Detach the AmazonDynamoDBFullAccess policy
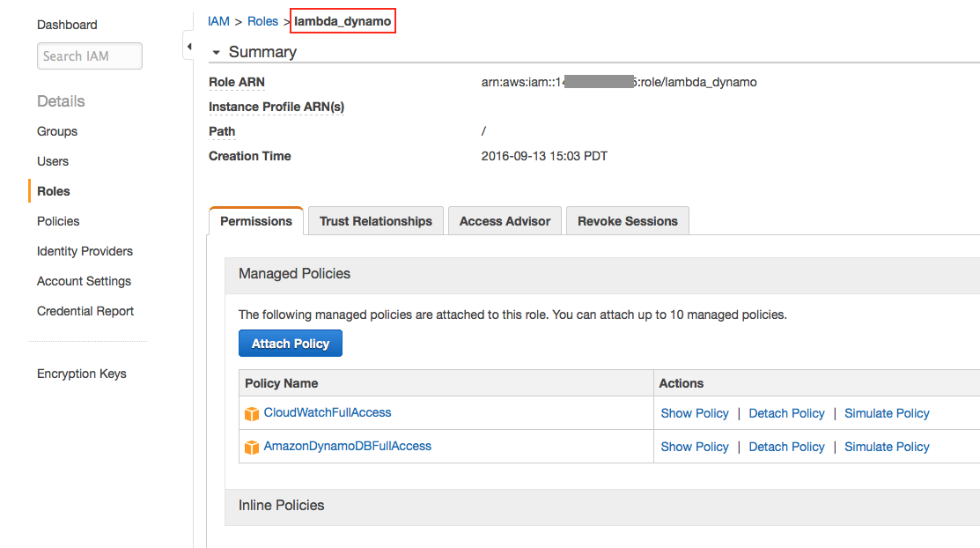 pyautogui.click(x=786, y=447)
